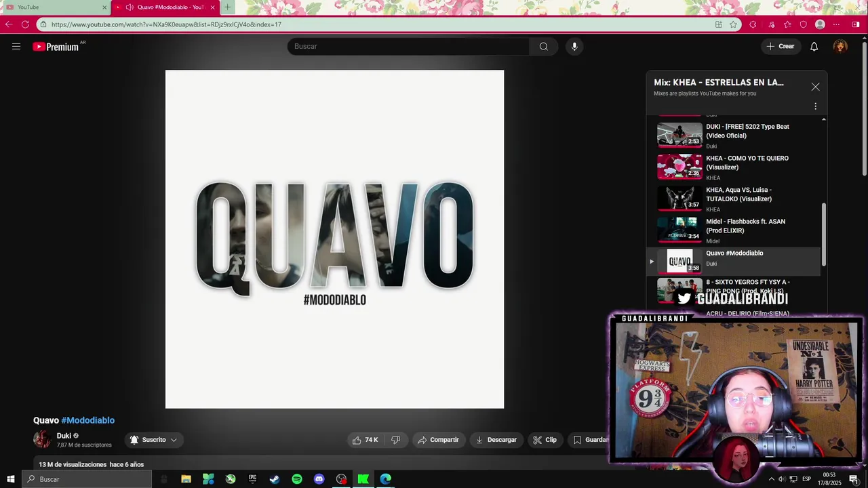This screenshot has height=488, width=868.
Task: Create a clip with the Clip button
Action: 545,440
